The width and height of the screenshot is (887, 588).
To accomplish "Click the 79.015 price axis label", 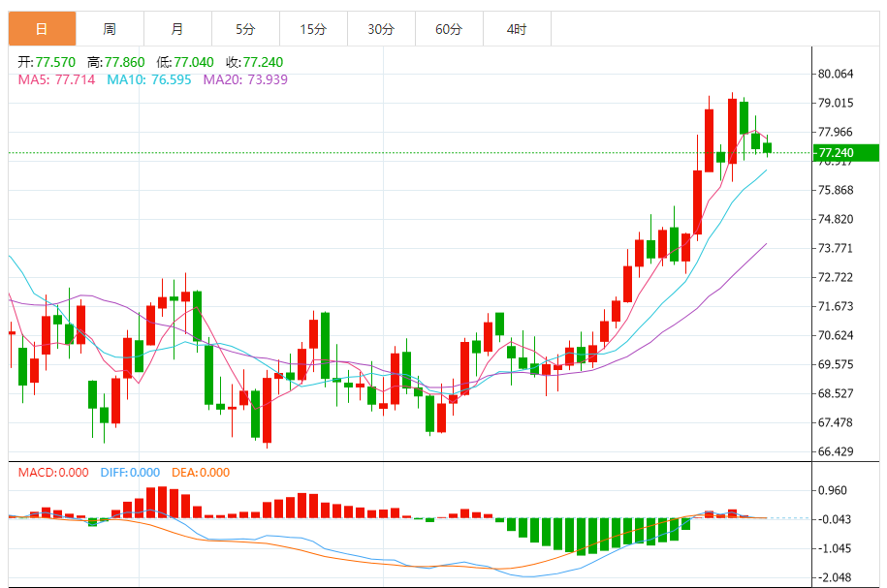I will pyautogui.click(x=836, y=103).
